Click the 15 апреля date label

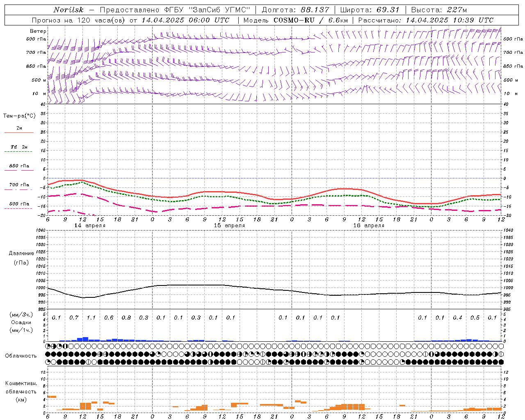point(229,226)
